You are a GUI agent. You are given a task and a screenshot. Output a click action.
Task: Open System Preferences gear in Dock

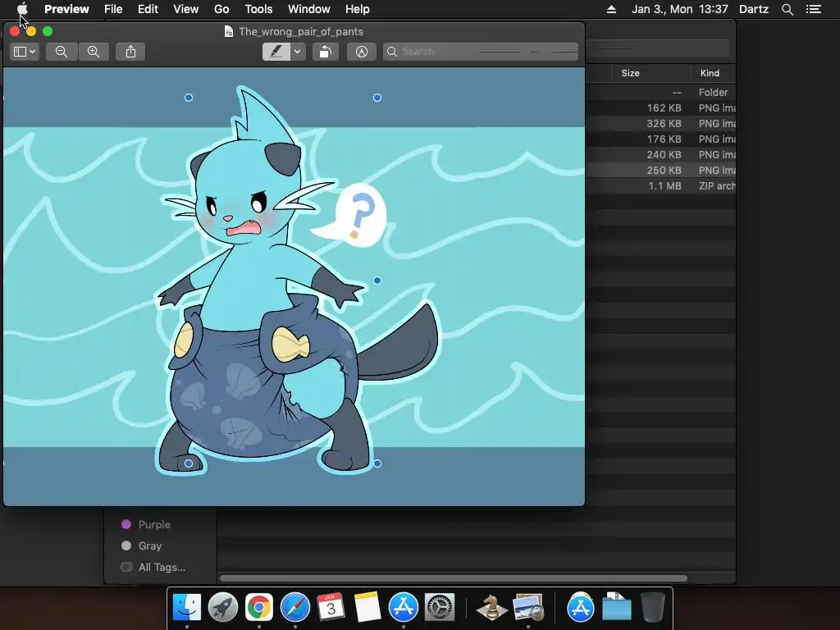point(440,608)
